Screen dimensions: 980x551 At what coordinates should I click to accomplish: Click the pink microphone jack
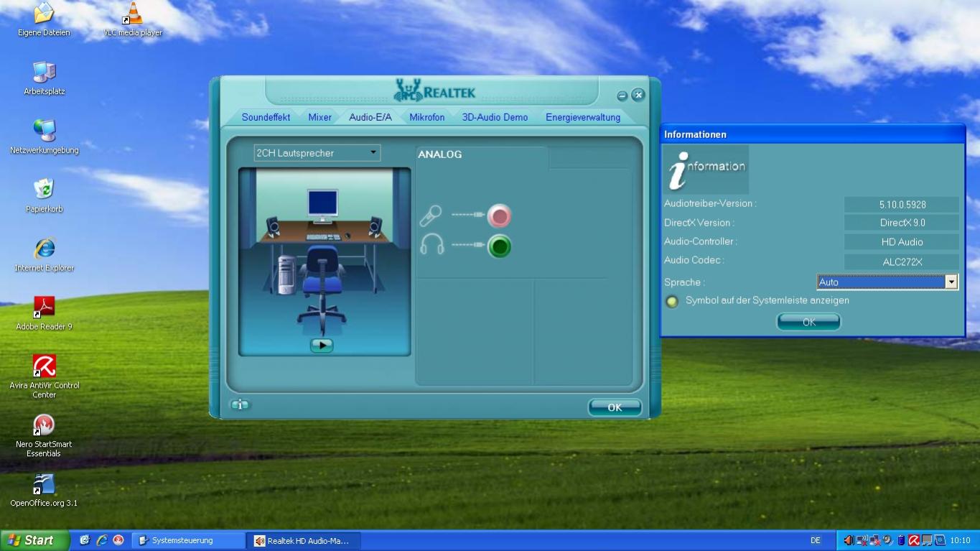click(499, 216)
